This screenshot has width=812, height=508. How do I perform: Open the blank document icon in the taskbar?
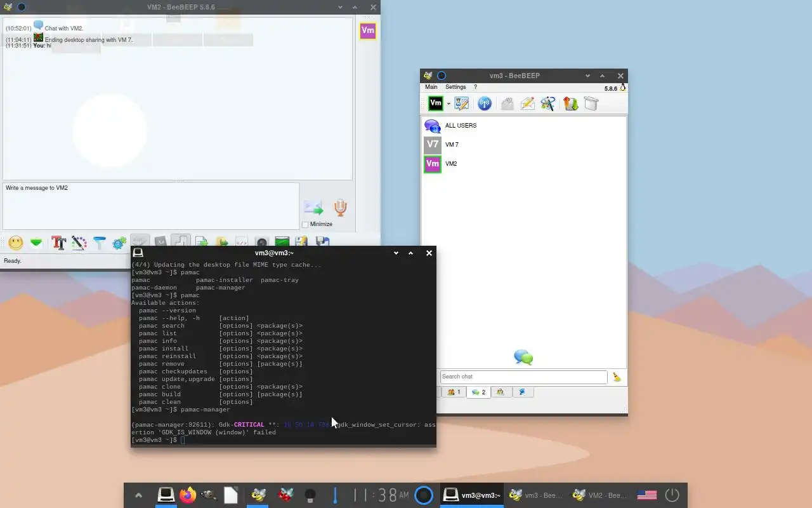[x=231, y=495]
